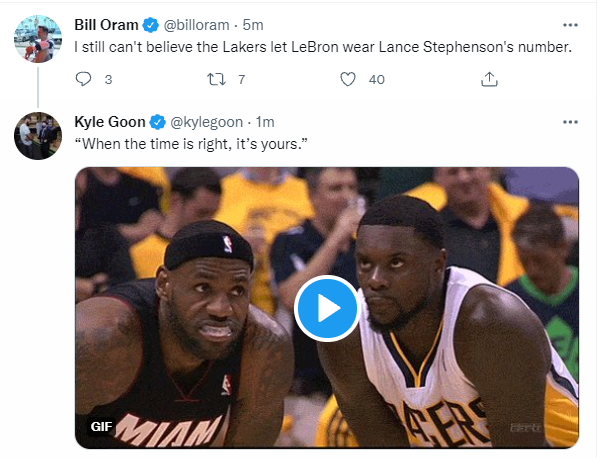Open more options on Bill Oram's tweet

coord(570,25)
